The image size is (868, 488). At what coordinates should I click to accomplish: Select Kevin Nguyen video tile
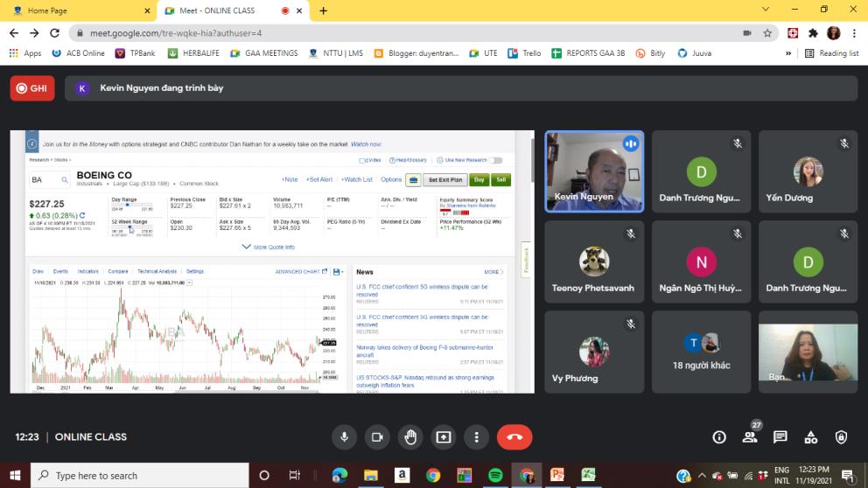[x=594, y=171]
